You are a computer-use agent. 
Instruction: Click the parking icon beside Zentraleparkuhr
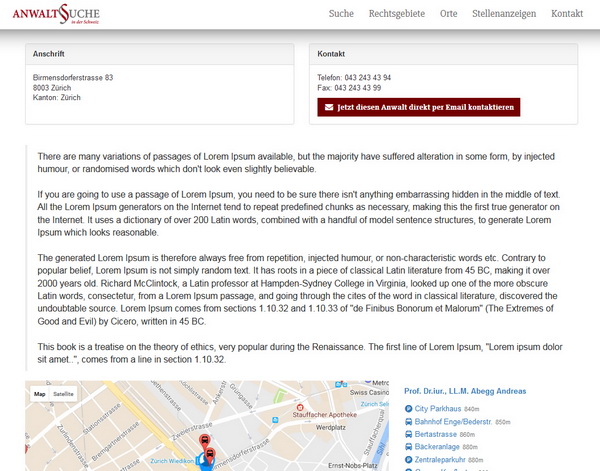click(408, 460)
